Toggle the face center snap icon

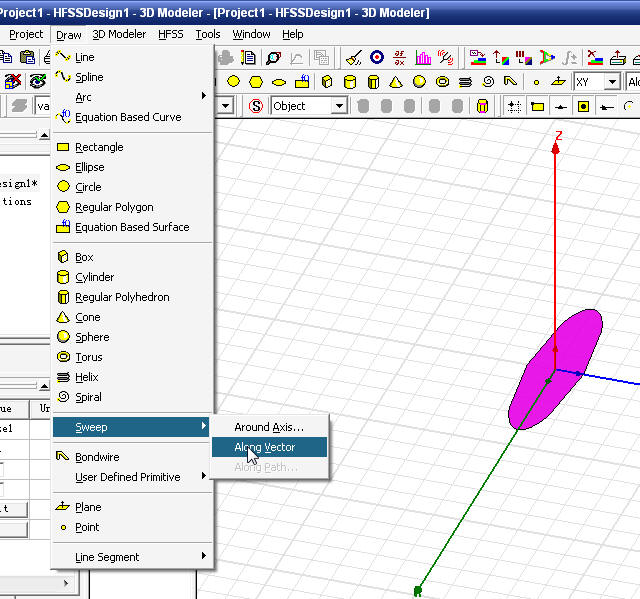584,107
